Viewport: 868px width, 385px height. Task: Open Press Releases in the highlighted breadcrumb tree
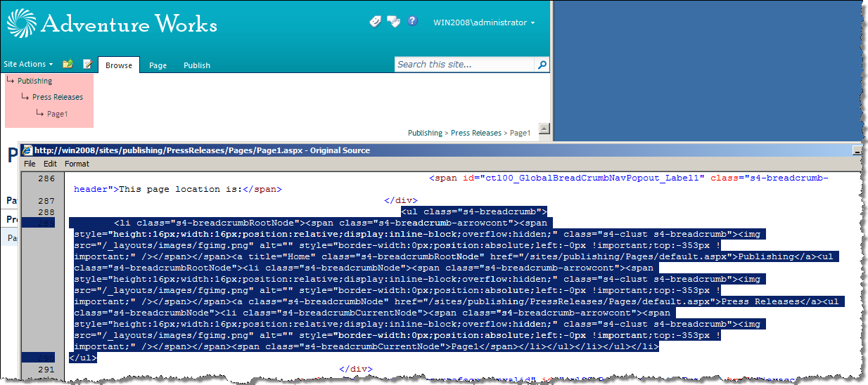[x=58, y=97]
